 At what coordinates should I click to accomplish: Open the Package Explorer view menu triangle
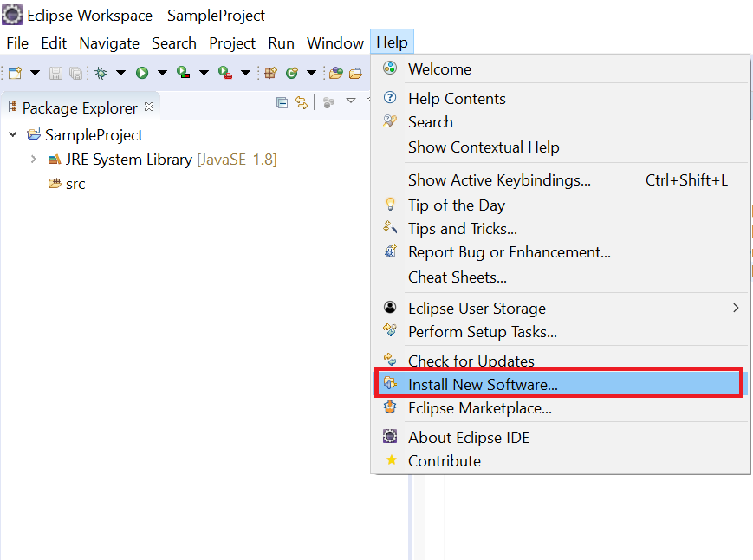(350, 102)
